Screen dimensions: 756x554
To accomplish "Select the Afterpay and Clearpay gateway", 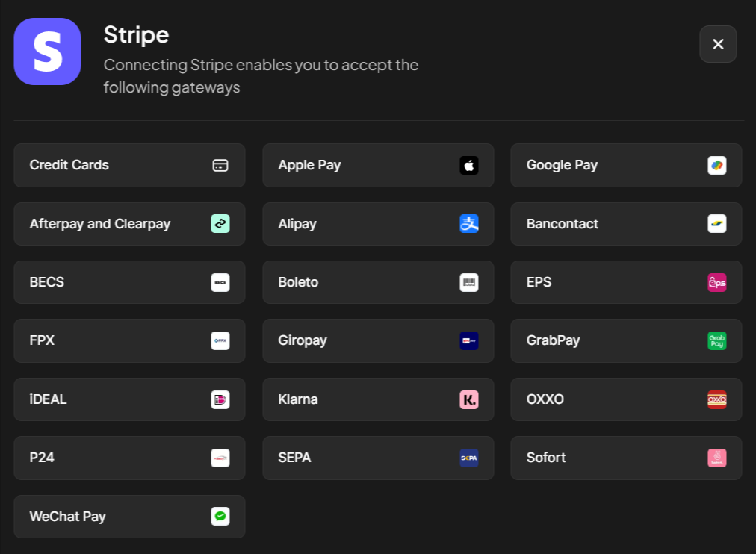I will [x=129, y=223].
